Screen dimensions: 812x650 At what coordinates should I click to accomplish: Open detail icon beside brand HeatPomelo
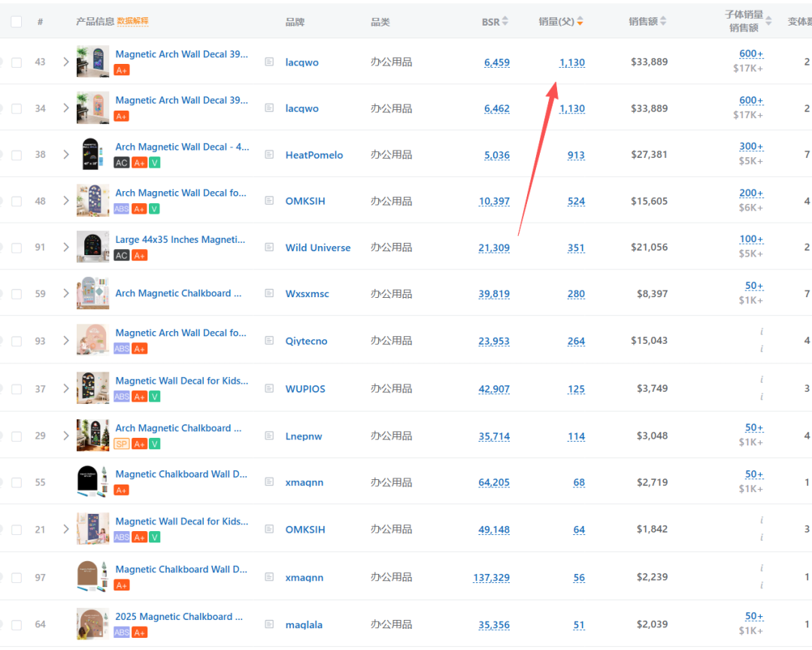coord(269,154)
